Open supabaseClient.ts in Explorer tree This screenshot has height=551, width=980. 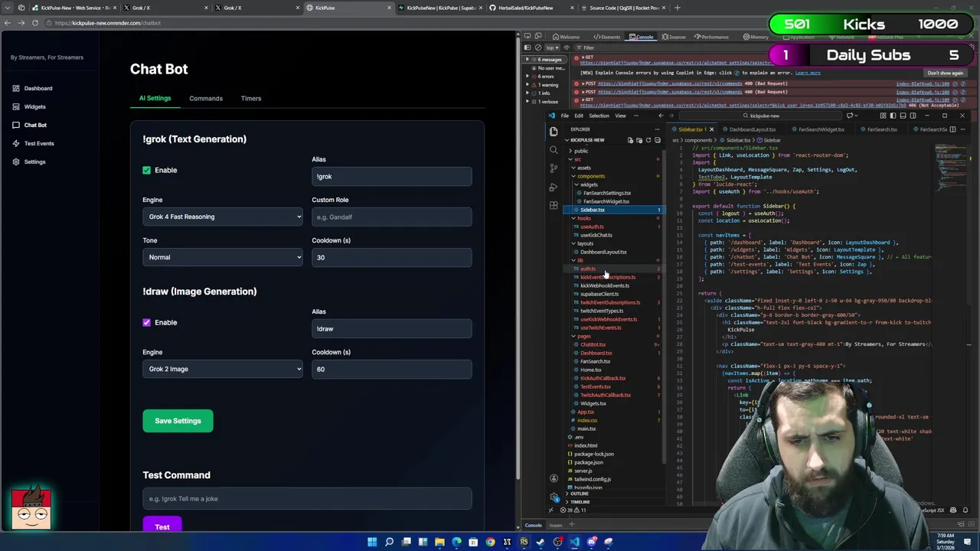(599, 294)
